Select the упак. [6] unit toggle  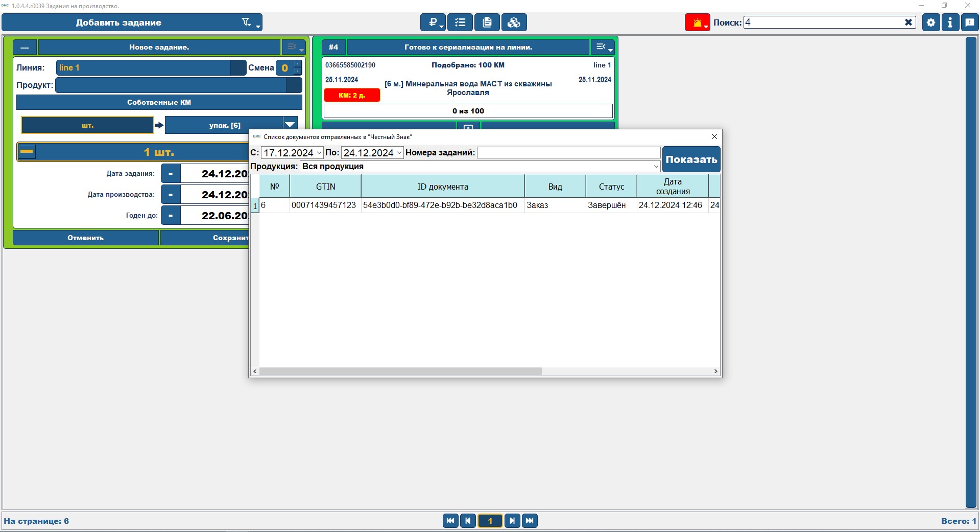click(224, 125)
